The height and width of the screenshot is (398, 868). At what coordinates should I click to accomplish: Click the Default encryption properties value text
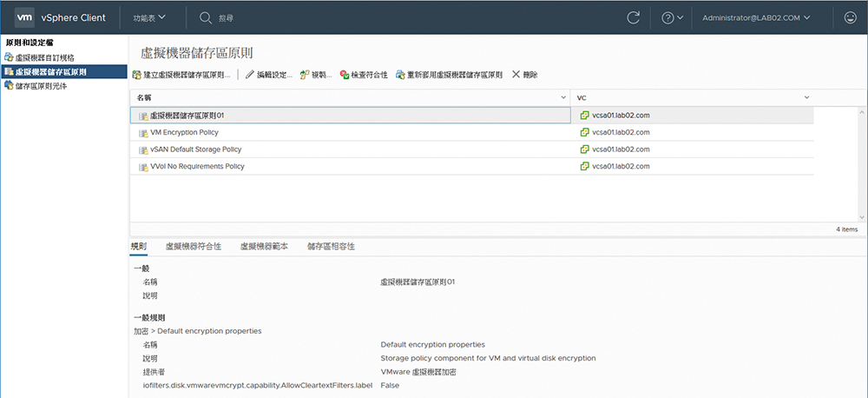click(433, 345)
